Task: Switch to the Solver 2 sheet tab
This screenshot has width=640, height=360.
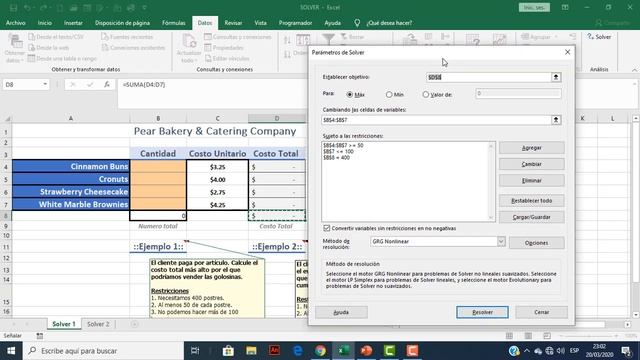Action: (98, 324)
